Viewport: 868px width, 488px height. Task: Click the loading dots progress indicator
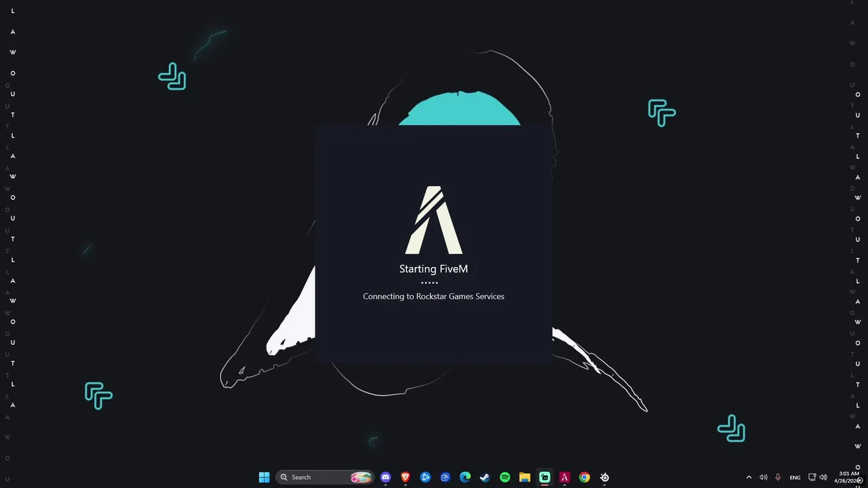pyautogui.click(x=429, y=283)
